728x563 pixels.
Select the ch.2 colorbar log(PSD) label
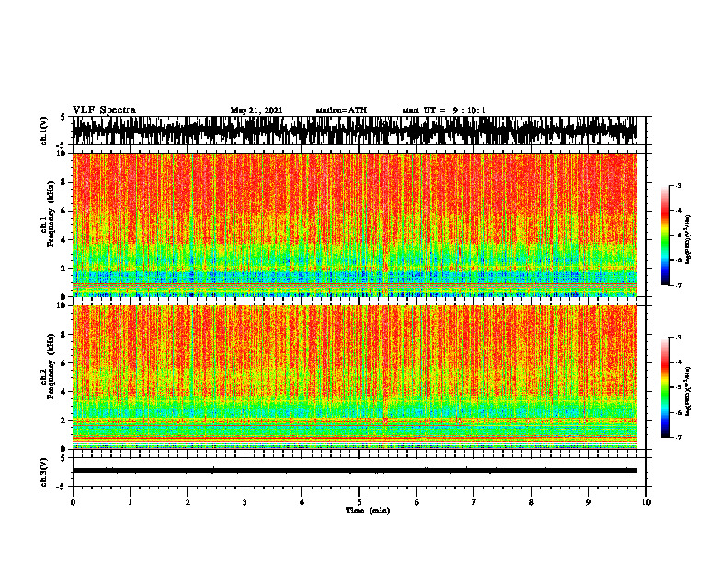coord(688,391)
